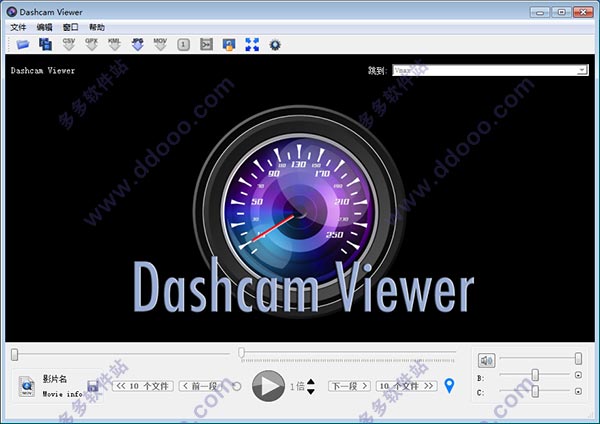600x424 pixels.
Task: Click the left playback position slider handle
Action: [x=15, y=355]
